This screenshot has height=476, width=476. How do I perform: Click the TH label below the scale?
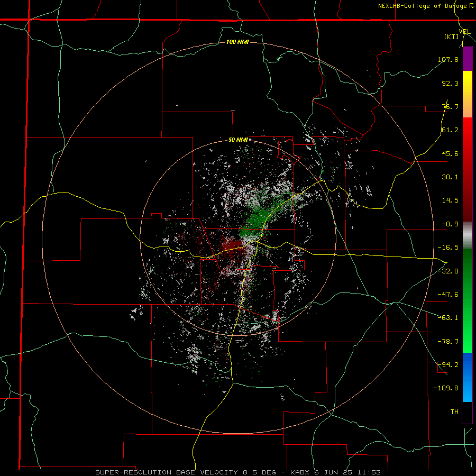(x=454, y=412)
